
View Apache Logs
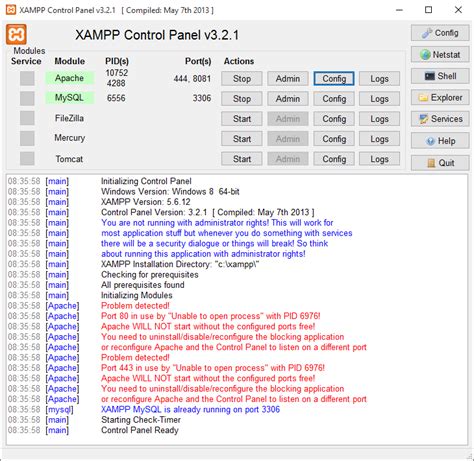[379, 79]
